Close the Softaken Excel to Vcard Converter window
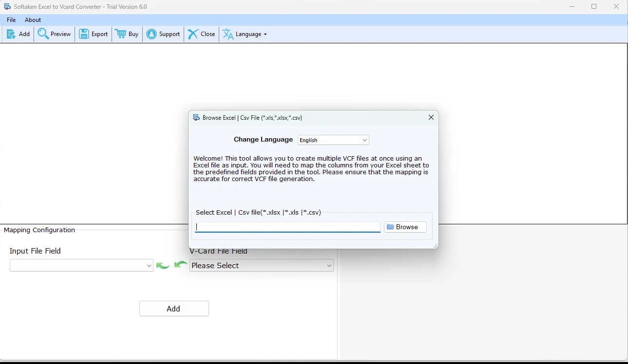628x364 pixels. click(x=616, y=7)
